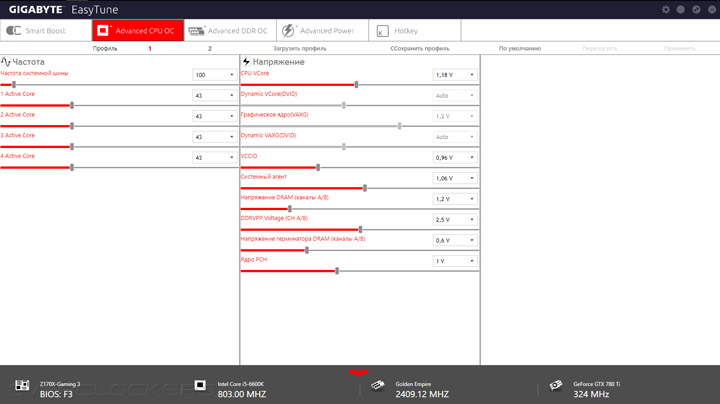Image resolution: width=720 pixels, height=404 pixels.
Task: Click the VCCIO slider handle
Action: coord(318,167)
